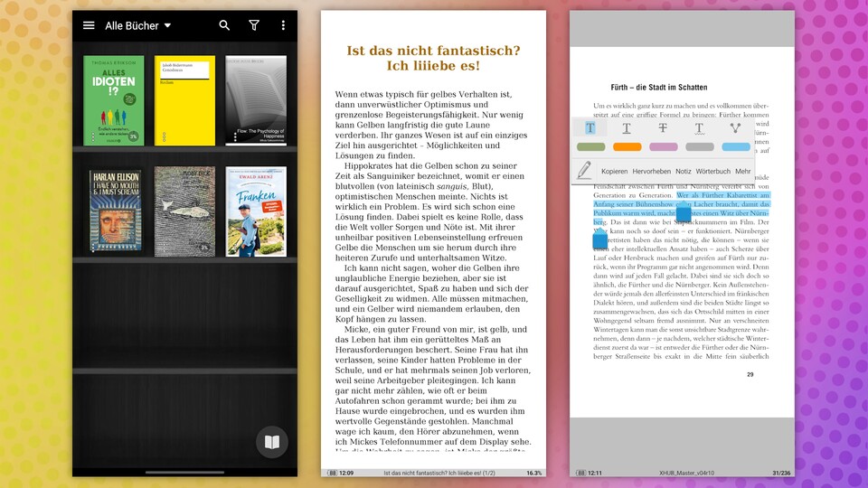Open the hamburger menu in library

click(x=89, y=25)
